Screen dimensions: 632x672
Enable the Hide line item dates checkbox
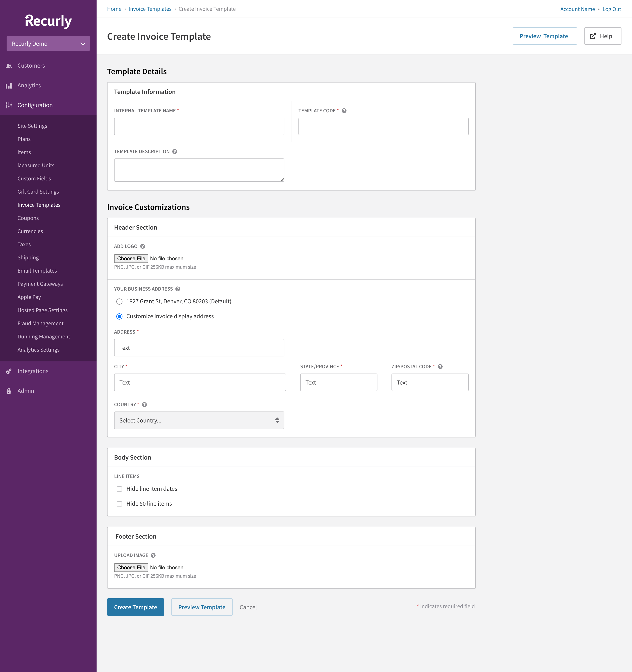pyautogui.click(x=119, y=489)
